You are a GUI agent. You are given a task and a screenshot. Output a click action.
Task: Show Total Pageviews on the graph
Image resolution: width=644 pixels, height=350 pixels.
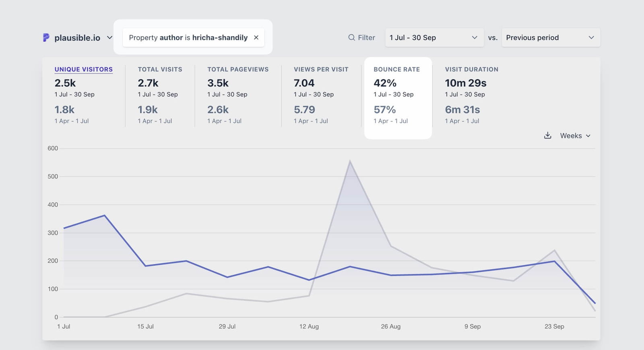237,69
